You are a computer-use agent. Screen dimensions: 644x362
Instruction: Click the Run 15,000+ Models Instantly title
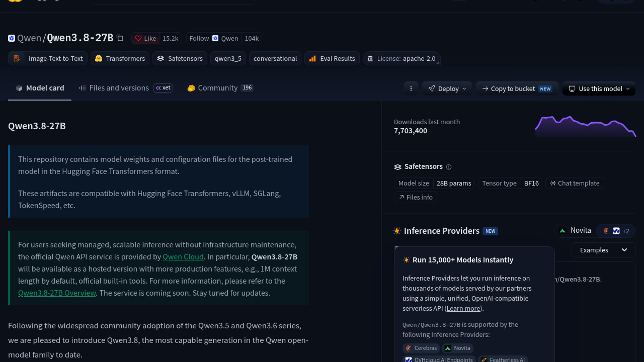pyautogui.click(x=463, y=260)
